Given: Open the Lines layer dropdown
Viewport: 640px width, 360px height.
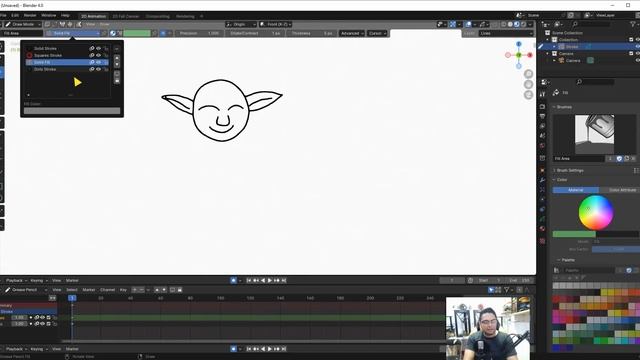Looking at the screenshot, I should pyautogui.click(x=506, y=33).
